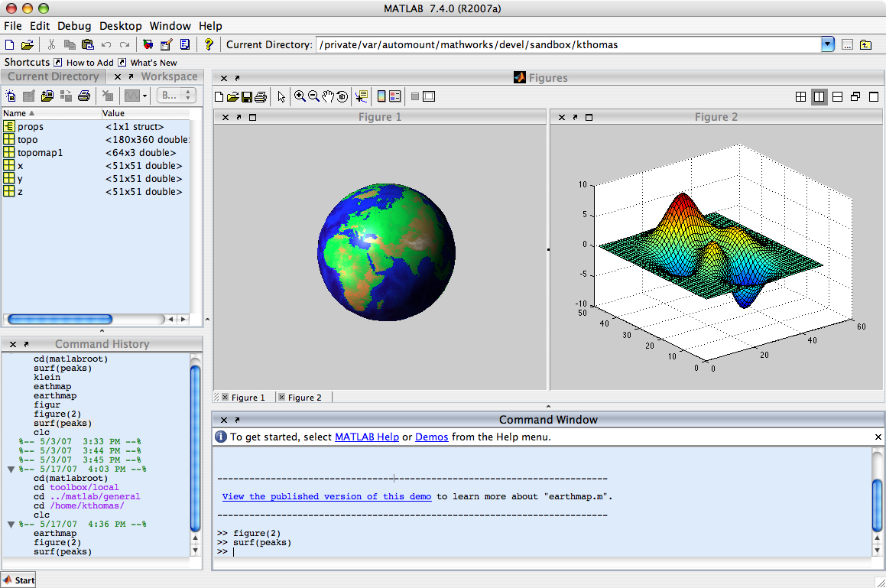Switch figures to tiled grid layout
The image size is (886, 588).
(800, 96)
